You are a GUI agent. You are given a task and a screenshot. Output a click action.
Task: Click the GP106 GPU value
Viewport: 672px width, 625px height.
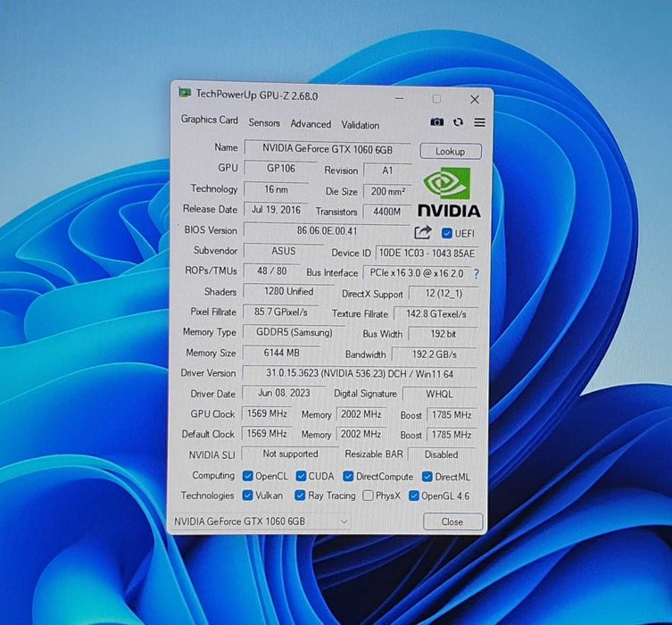(x=281, y=169)
